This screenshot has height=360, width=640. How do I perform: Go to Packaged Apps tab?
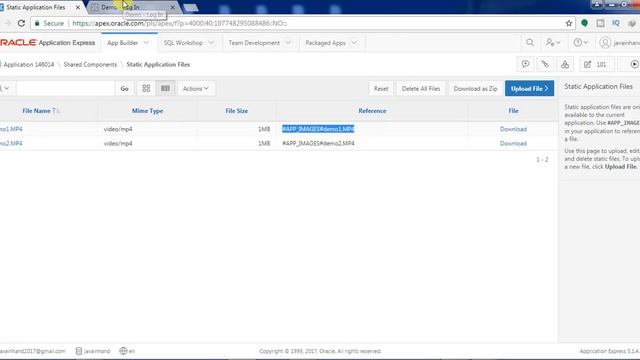(x=325, y=43)
